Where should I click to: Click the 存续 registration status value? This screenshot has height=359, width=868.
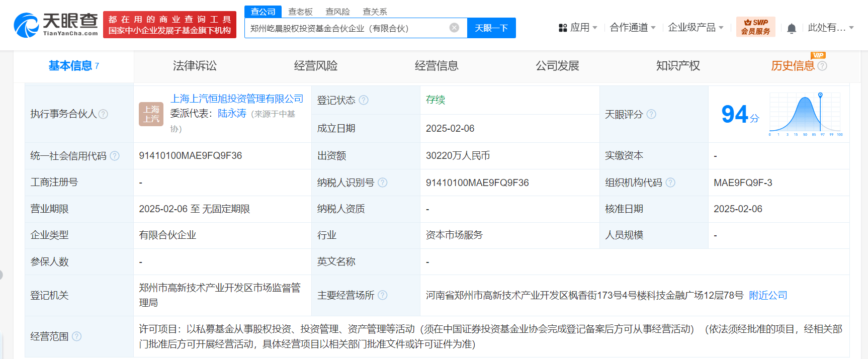[436, 100]
